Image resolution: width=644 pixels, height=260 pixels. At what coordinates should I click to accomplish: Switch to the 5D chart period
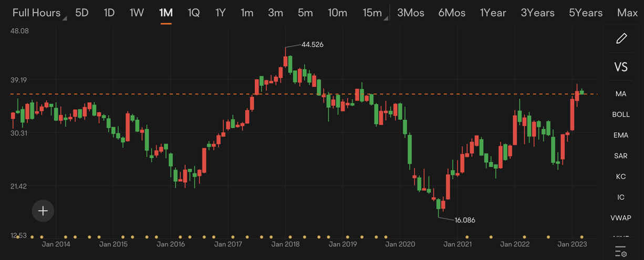click(82, 13)
